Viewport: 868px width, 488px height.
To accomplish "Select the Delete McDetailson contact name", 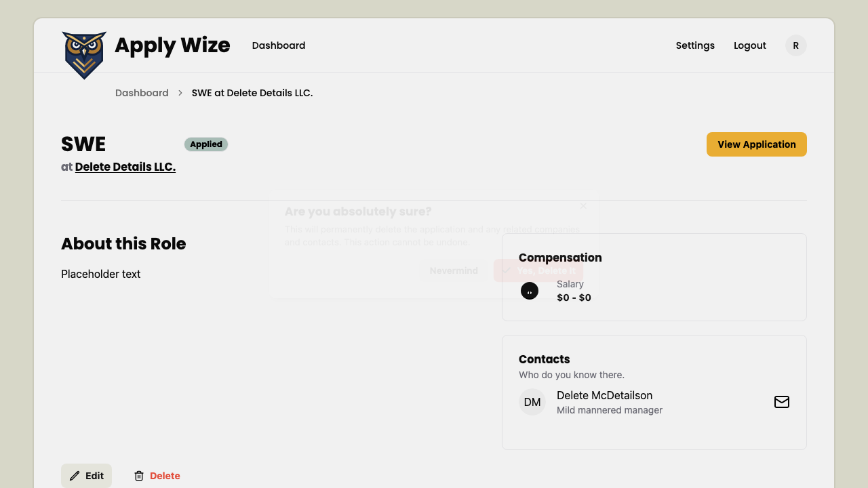I will pos(605,395).
